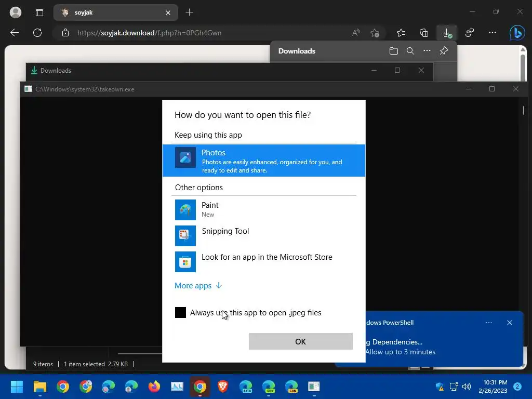Screen dimensions: 532x399
Task: Refresh the soyjak page
Action: coord(37,33)
